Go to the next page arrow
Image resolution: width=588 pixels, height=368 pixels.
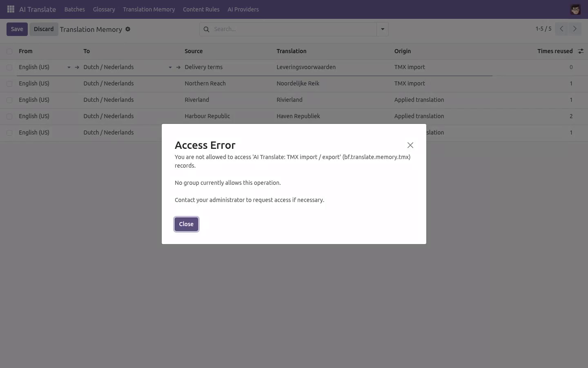point(575,29)
